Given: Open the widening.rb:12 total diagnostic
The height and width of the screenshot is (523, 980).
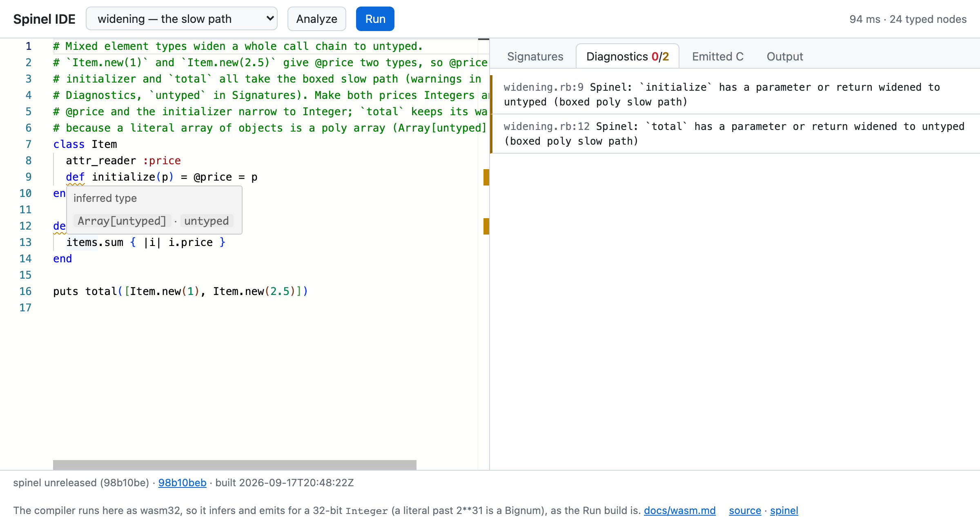Looking at the screenshot, I should 735,134.
